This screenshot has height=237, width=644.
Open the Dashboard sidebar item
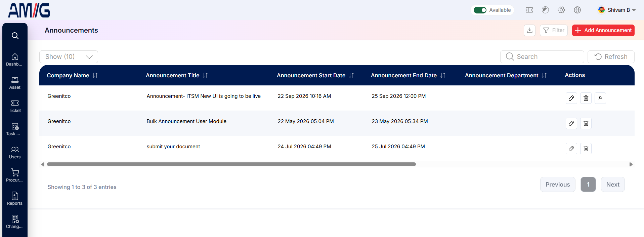click(x=15, y=60)
